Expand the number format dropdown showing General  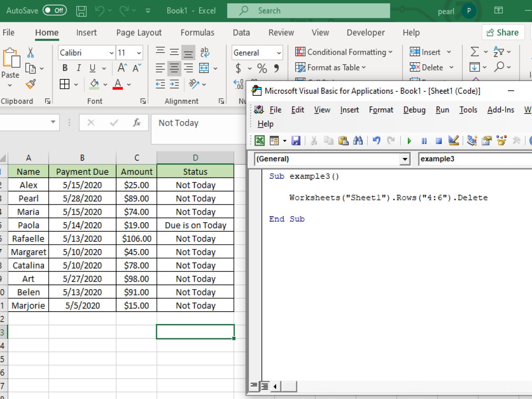coord(278,52)
